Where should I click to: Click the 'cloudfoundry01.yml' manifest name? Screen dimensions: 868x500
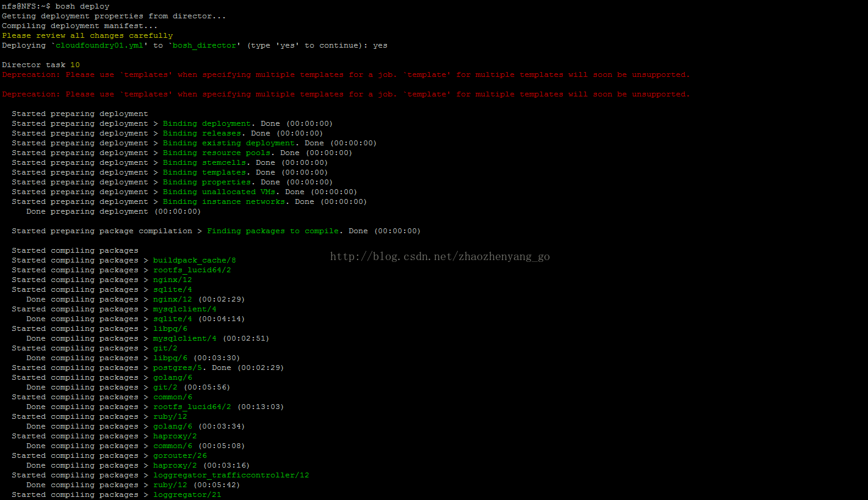(99, 45)
